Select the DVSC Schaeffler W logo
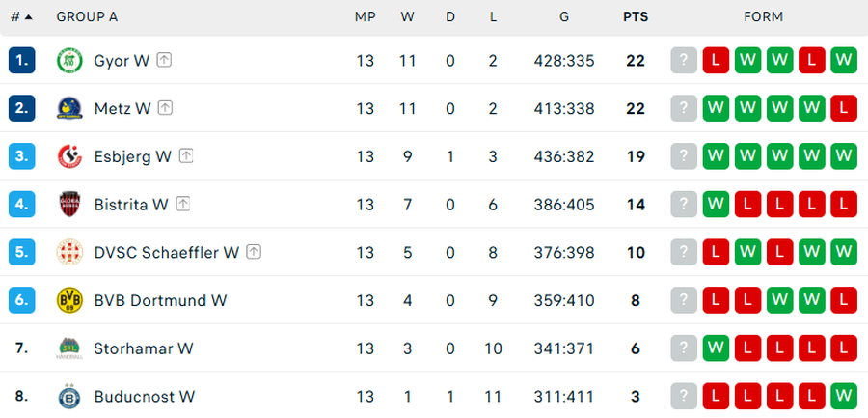The width and height of the screenshot is (868, 418). coord(70,252)
